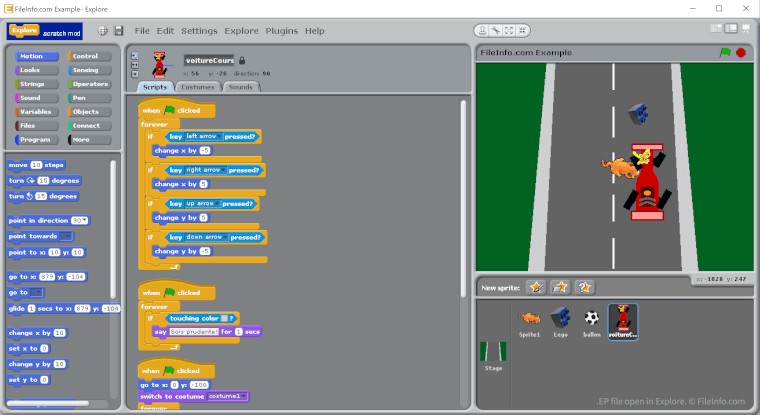Image resolution: width=760 pixels, height=415 pixels.
Task: Open the Sensing blocks category
Action: 90,71
